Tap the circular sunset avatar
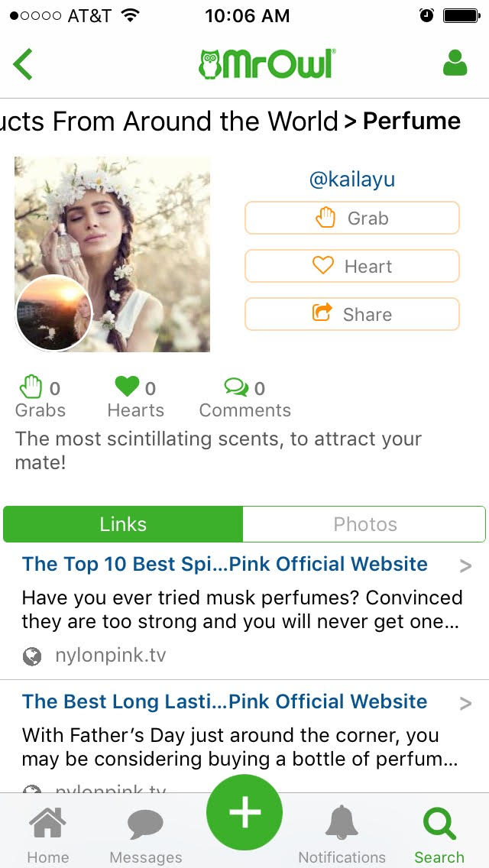This screenshot has width=489, height=868. 53,313
